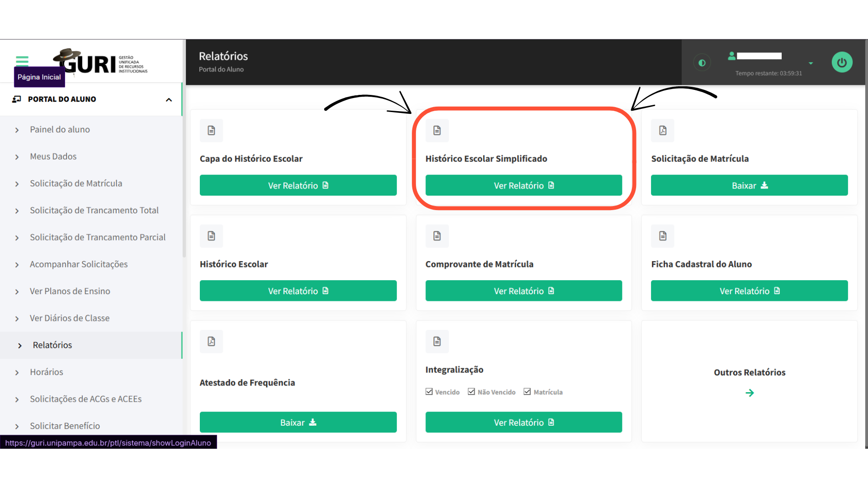Toggle the Matrícula checkbox under Integralização
This screenshot has height=488, width=868.
(527, 392)
